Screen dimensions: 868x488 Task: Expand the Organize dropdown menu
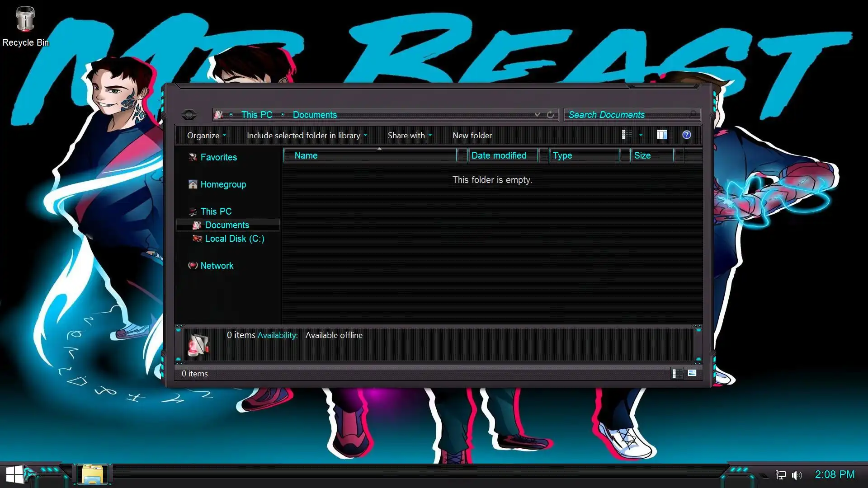[206, 135]
